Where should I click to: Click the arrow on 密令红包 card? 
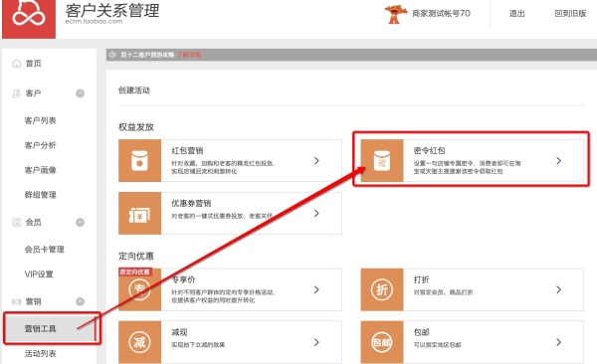click(558, 161)
